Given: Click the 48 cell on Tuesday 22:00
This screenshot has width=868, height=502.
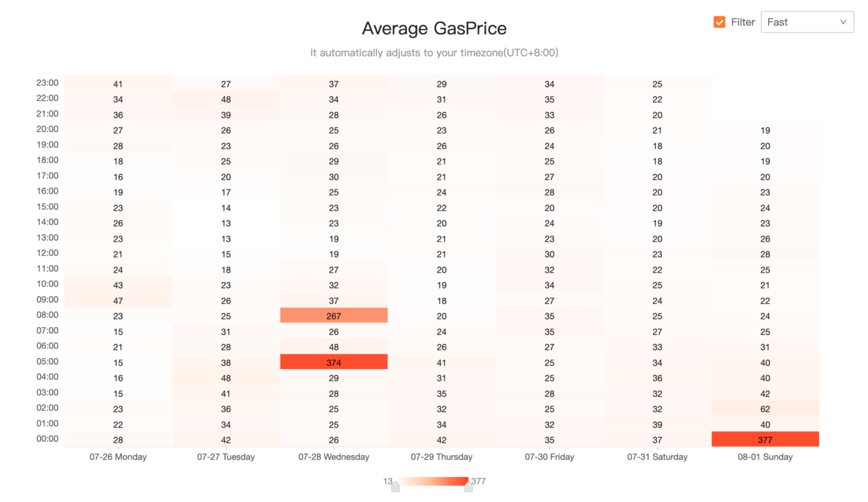Looking at the screenshot, I should click(226, 99).
